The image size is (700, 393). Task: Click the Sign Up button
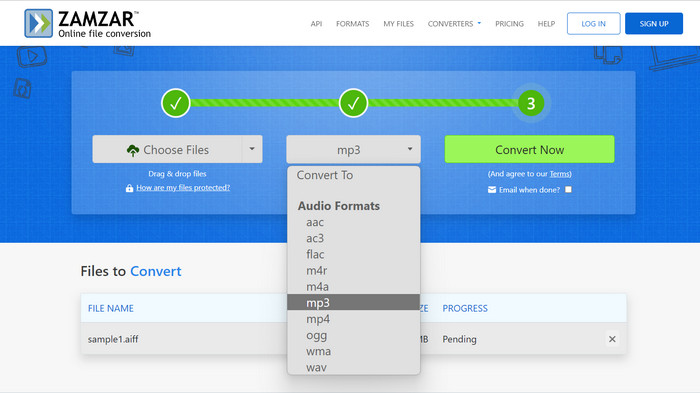pos(654,24)
